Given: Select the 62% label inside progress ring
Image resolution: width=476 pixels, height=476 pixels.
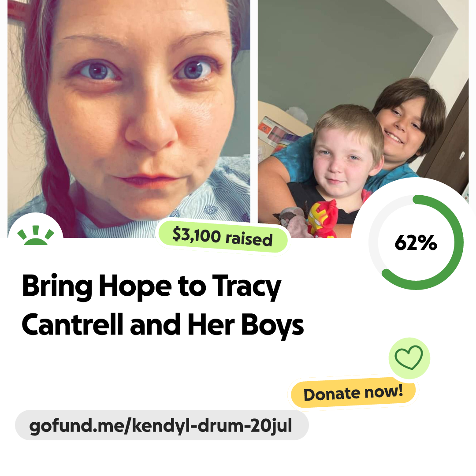Looking at the screenshot, I should 416,242.
